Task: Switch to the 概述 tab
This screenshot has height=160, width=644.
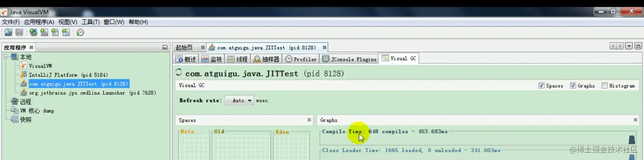Action: click(x=186, y=59)
